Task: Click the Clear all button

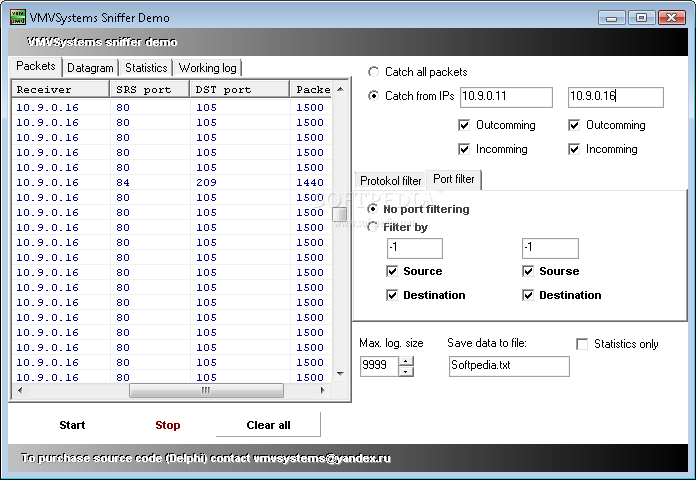Action: tap(268, 425)
